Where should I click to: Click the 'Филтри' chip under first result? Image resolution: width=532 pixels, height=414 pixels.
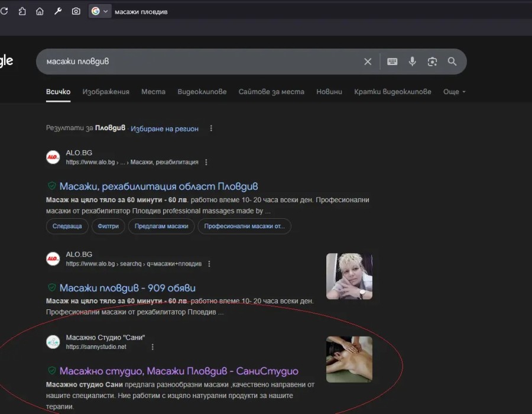coord(109,226)
